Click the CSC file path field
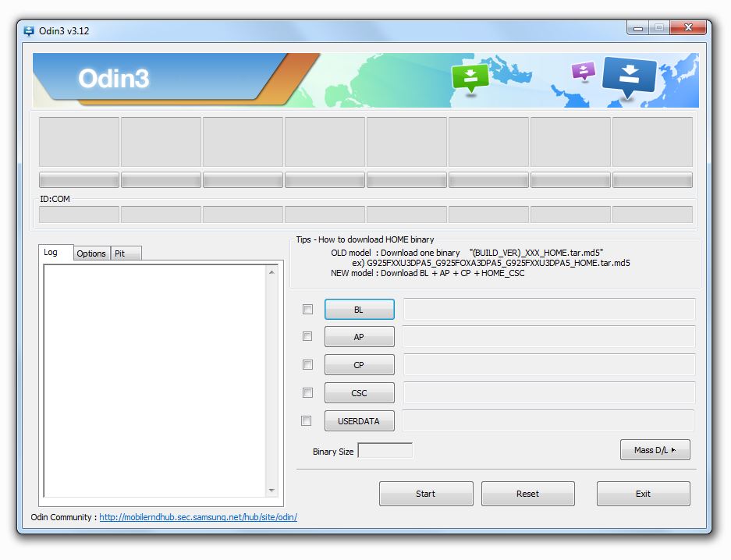Image resolution: width=731 pixels, height=560 pixels. pyautogui.click(x=549, y=393)
